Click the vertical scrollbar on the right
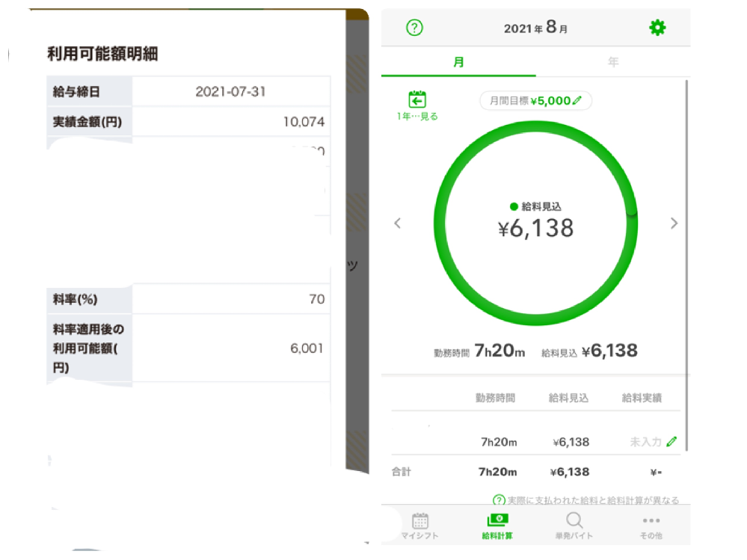Viewport: 747px width, 560px height. tap(686, 265)
